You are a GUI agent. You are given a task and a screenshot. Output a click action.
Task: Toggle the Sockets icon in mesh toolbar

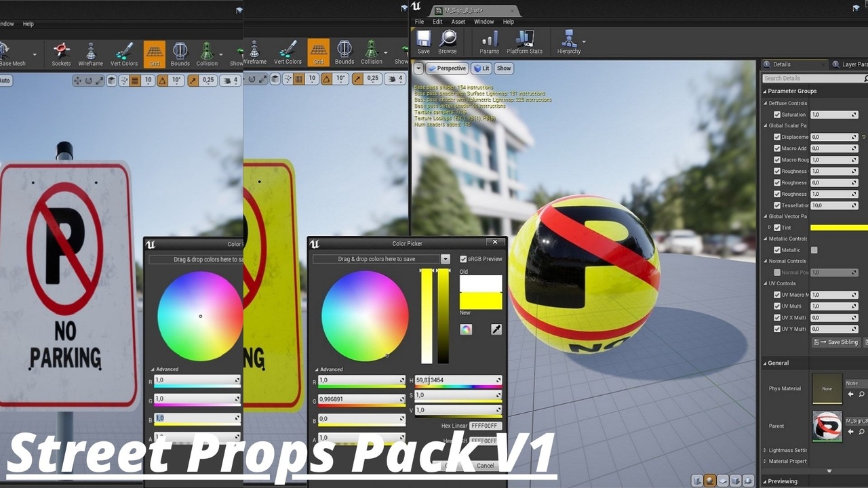click(x=61, y=54)
